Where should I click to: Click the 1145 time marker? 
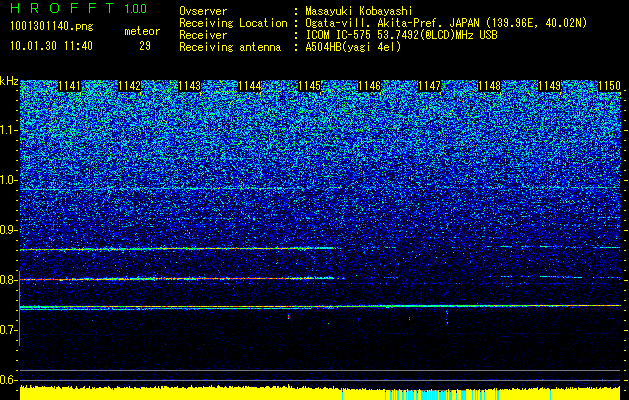[310, 86]
